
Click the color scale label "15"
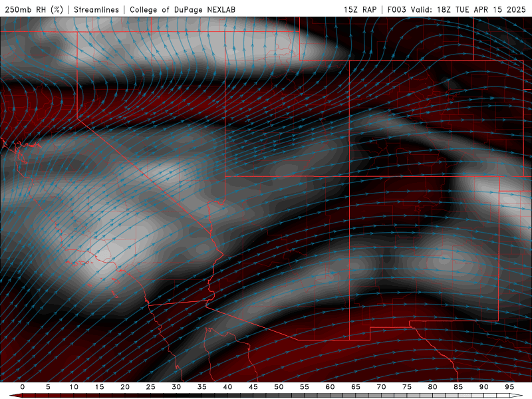tap(99, 387)
